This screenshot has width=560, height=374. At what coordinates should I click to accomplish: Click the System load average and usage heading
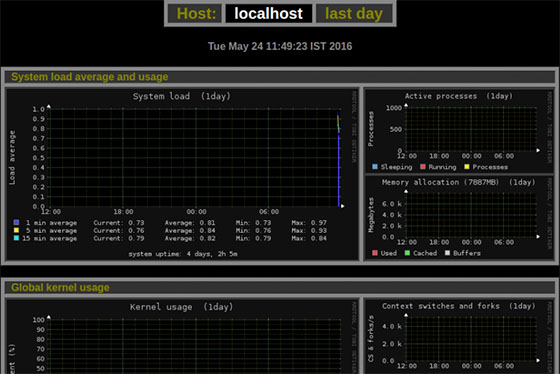(90, 77)
